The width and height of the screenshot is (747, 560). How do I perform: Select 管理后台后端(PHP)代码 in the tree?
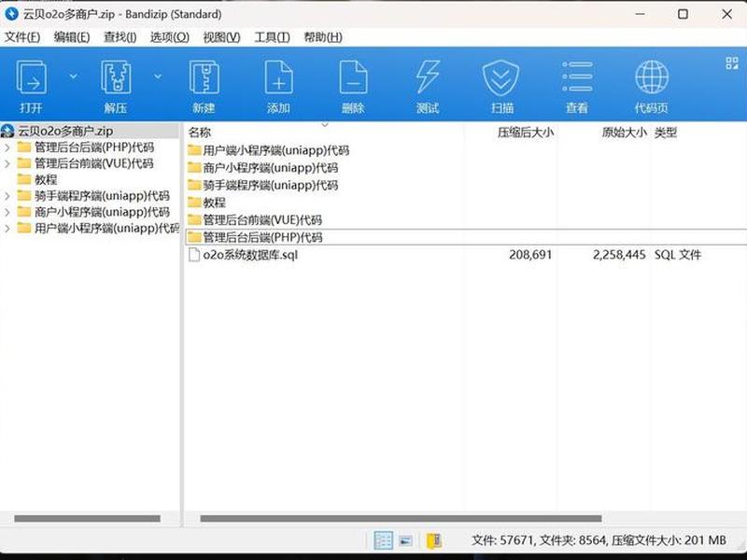pos(94,147)
